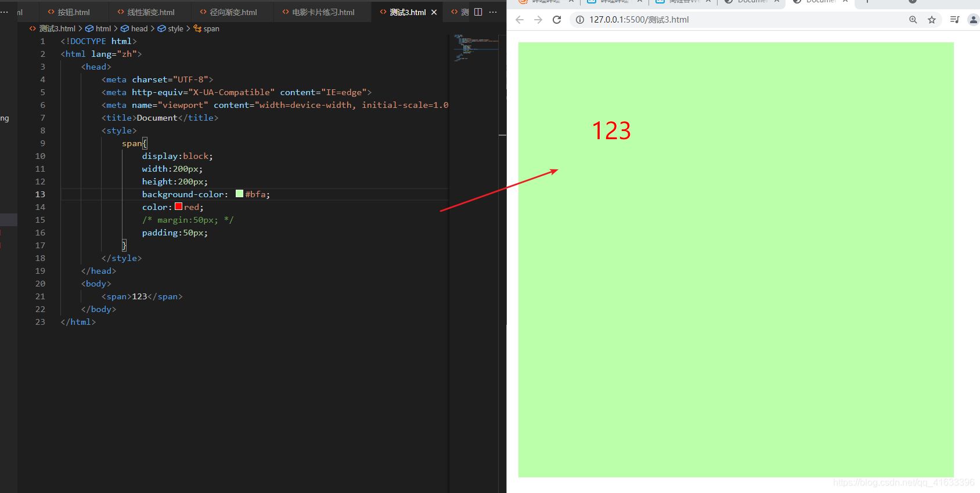The image size is (980, 493).
Task: Select the 测试3.html active editor tab
Action: pos(408,12)
